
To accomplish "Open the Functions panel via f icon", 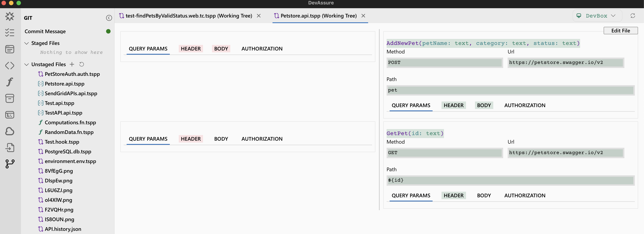I will 10,82.
